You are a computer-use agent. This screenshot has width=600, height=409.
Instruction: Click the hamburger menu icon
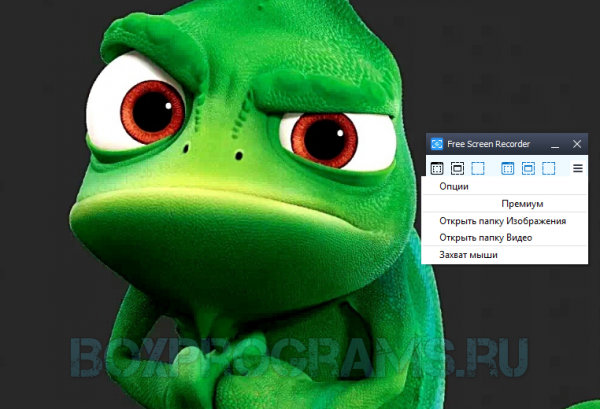click(578, 168)
